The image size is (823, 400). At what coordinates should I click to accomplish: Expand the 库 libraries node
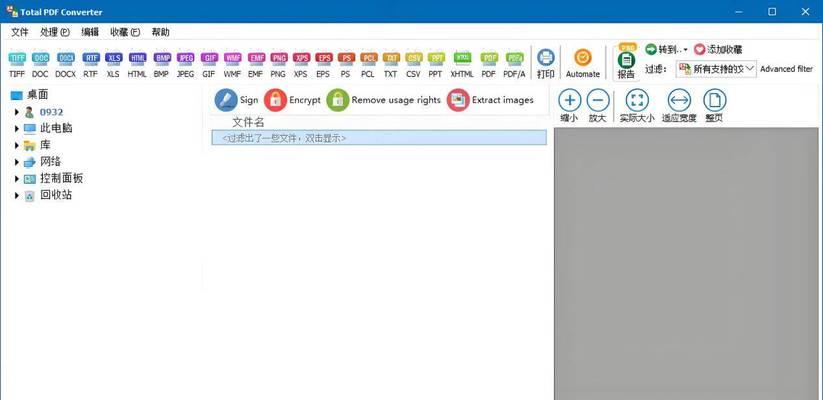[17, 145]
